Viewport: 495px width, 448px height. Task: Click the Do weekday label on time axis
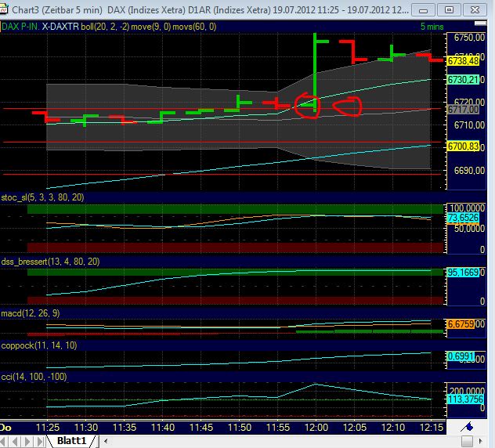point(6,428)
